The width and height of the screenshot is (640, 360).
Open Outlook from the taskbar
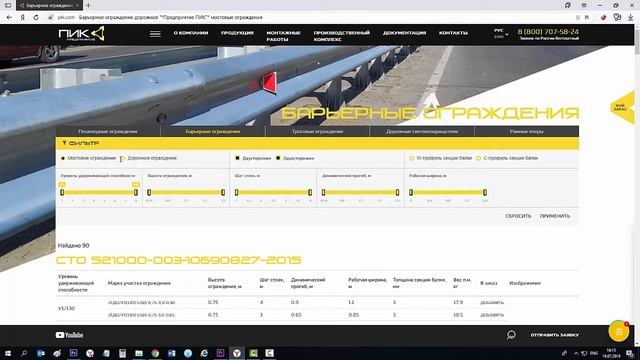click(41, 353)
